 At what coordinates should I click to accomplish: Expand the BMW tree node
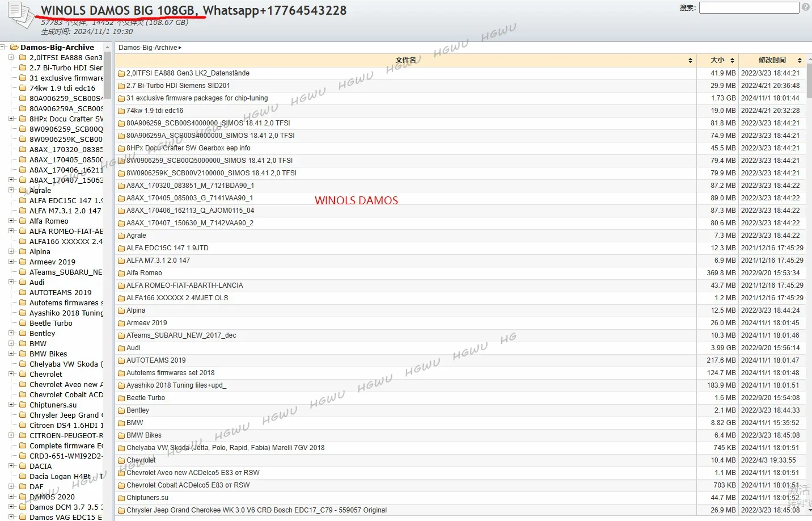pos(11,343)
